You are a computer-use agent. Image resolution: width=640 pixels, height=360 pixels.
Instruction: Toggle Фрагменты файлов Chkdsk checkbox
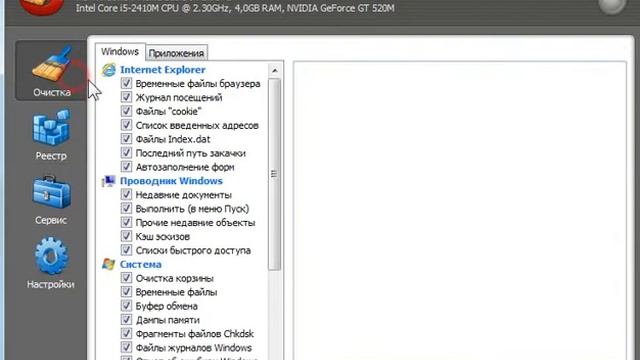point(127,333)
